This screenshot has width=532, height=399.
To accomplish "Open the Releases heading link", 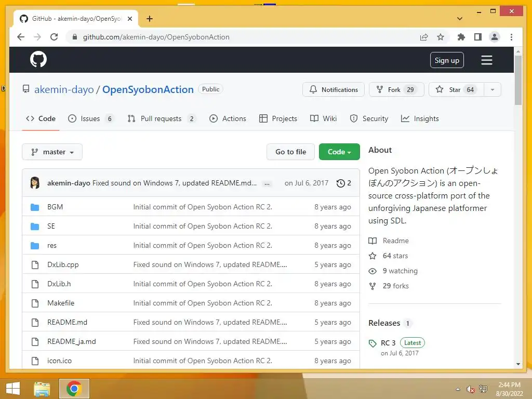I will 384,323.
